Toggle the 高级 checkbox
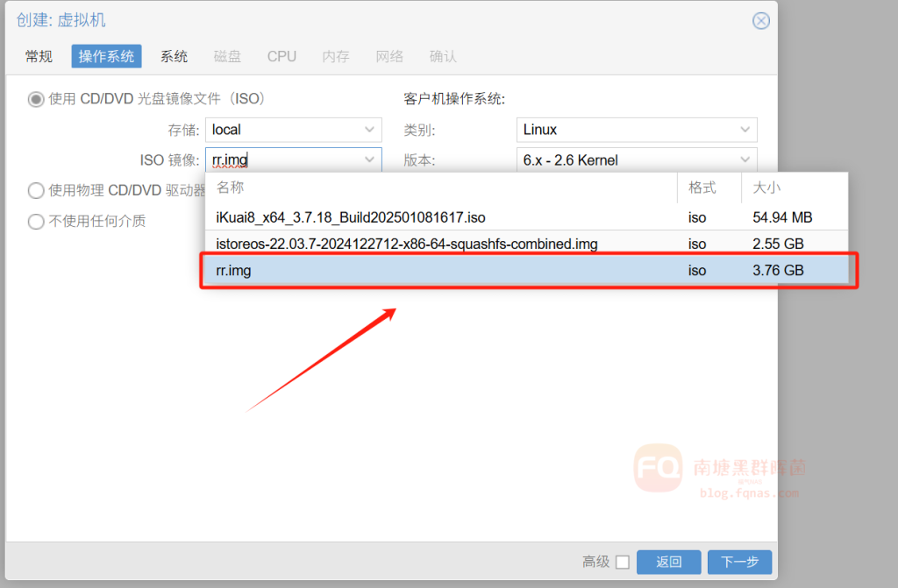Screen dimensions: 898x588 [x=622, y=562]
